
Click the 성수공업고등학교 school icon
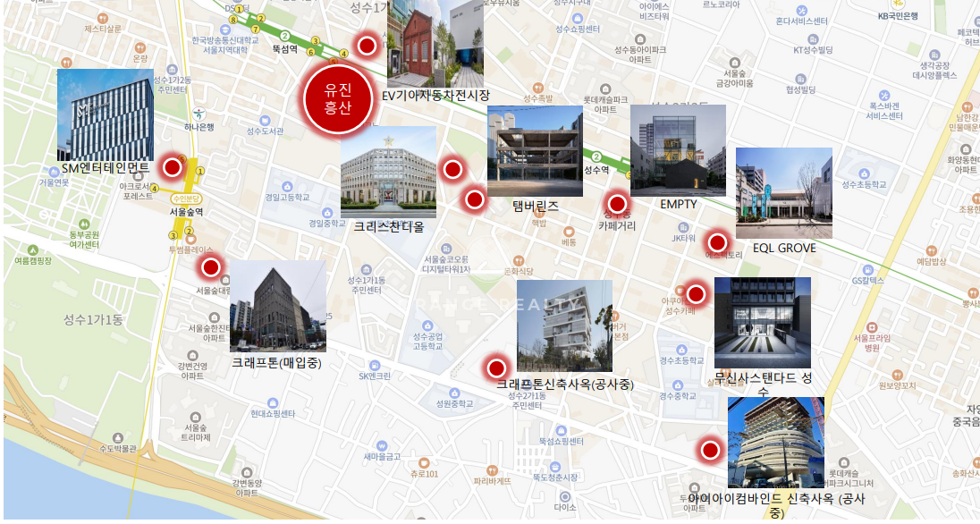point(427,325)
